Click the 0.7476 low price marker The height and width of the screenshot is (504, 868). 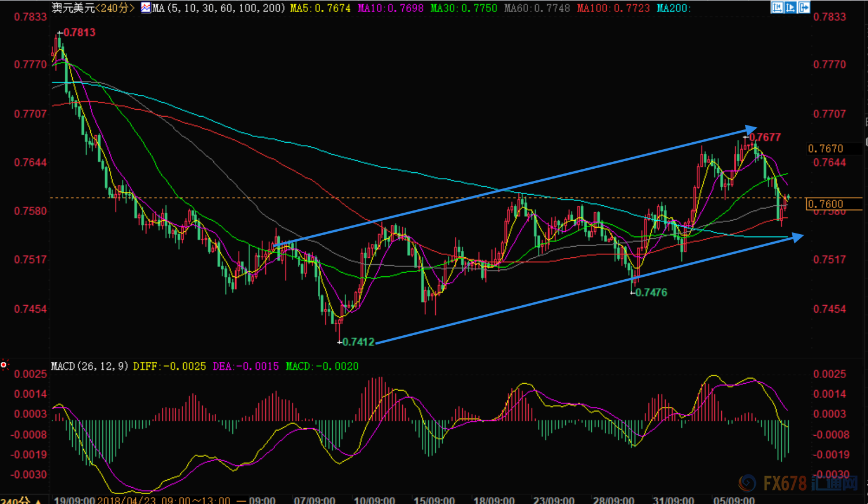[651, 292]
